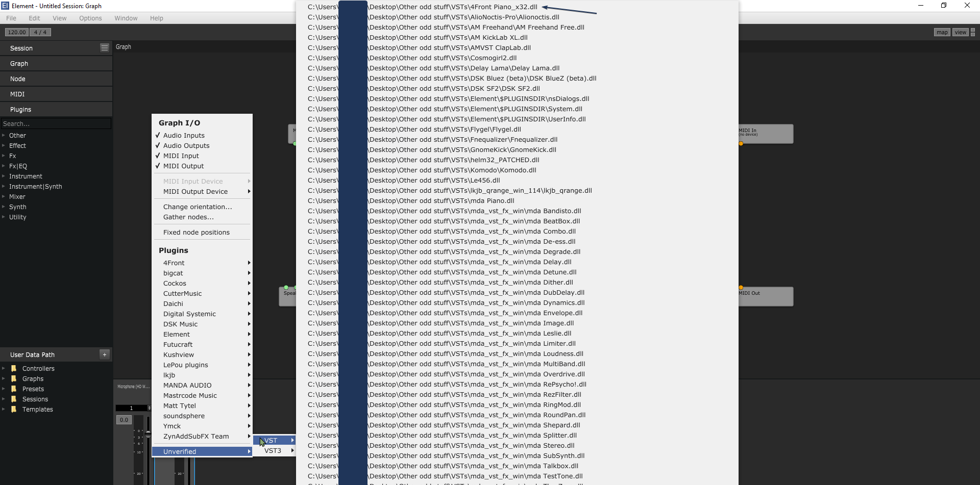Open the Graphs folder
The width and height of the screenshot is (980, 485).
pyautogui.click(x=33, y=379)
